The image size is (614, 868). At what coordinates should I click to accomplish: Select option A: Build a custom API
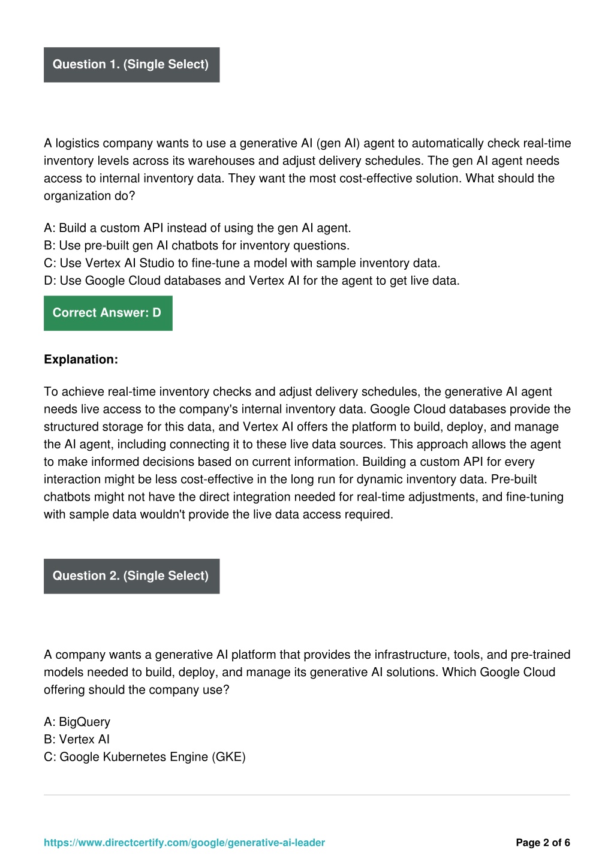(197, 228)
